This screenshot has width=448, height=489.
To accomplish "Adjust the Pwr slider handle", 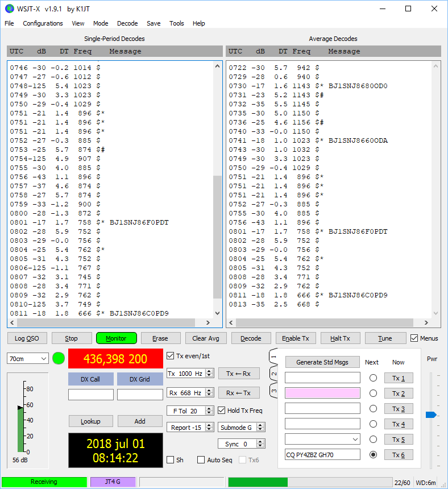I will pyautogui.click(x=431, y=415).
